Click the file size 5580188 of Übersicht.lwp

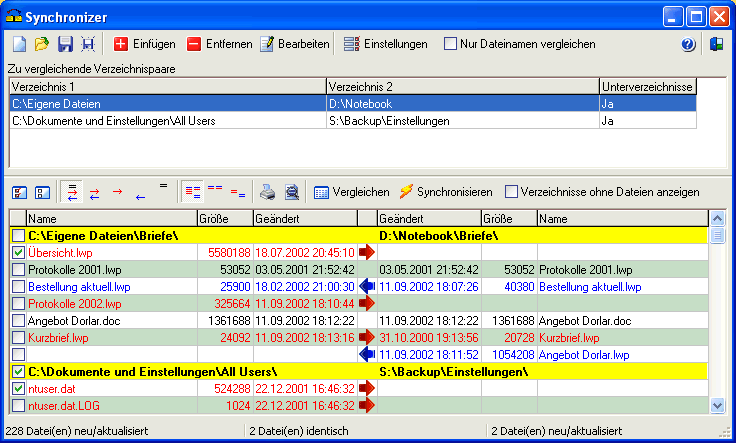click(x=230, y=253)
